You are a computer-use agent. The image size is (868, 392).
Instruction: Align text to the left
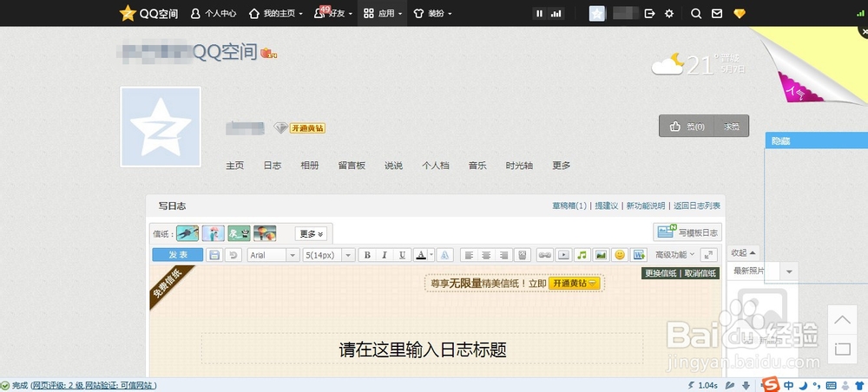coord(469,255)
